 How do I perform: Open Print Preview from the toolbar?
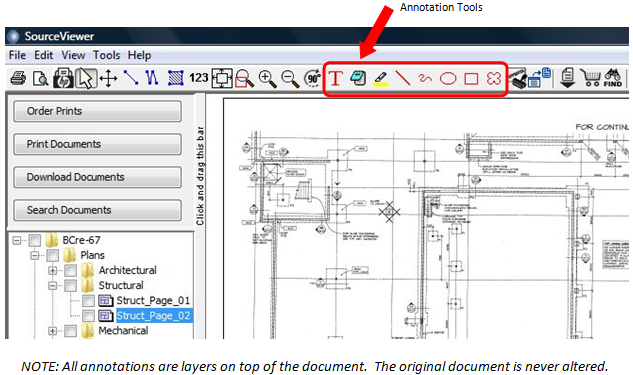point(40,78)
